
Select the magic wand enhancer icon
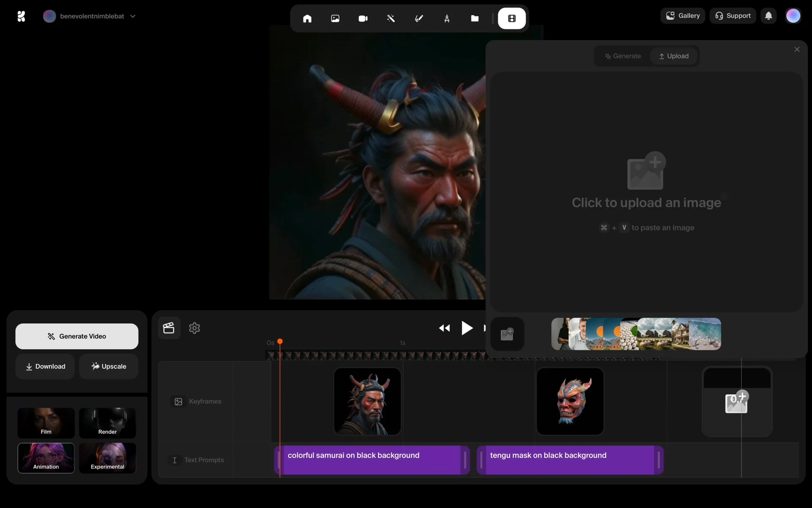coord(391,19)
